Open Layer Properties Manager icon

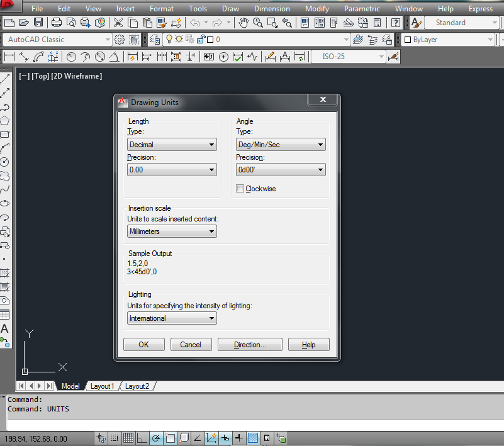point(155,40)
